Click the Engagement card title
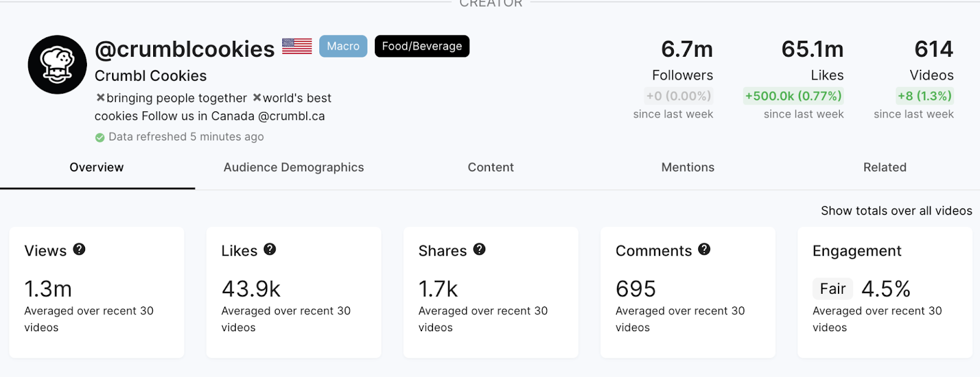 pos(857,251)
